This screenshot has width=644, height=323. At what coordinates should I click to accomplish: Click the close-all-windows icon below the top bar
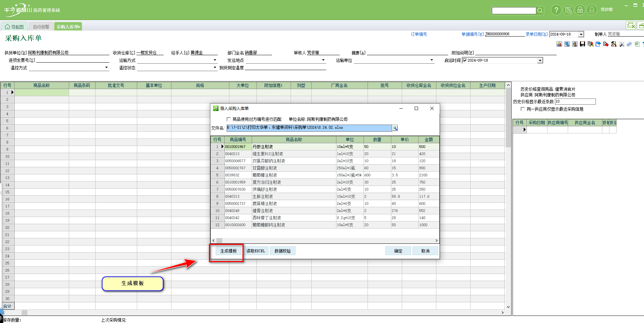pyautogui.click(x=631, y=25)
